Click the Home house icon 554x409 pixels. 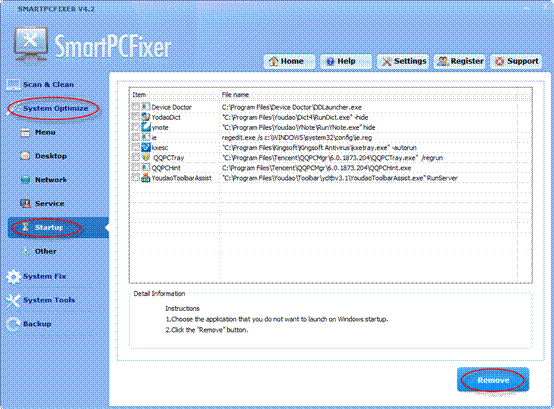click(273, 61)
